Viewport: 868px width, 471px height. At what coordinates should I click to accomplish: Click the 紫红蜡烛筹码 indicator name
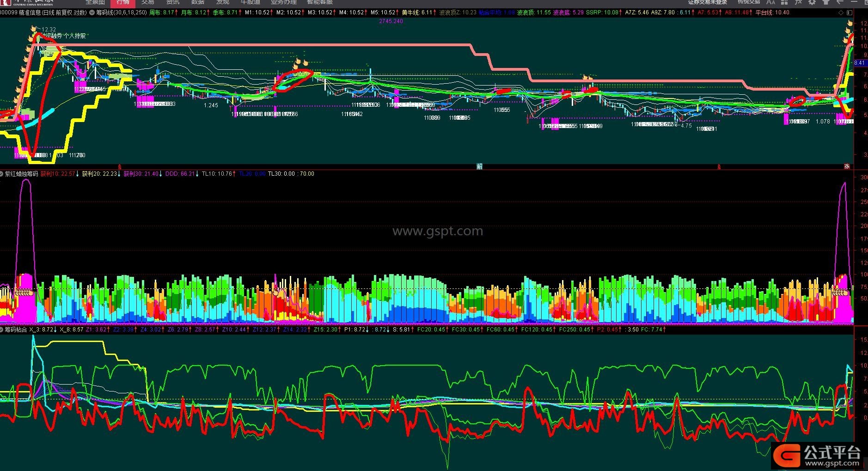pyautogui.click(x=21, y=174)
